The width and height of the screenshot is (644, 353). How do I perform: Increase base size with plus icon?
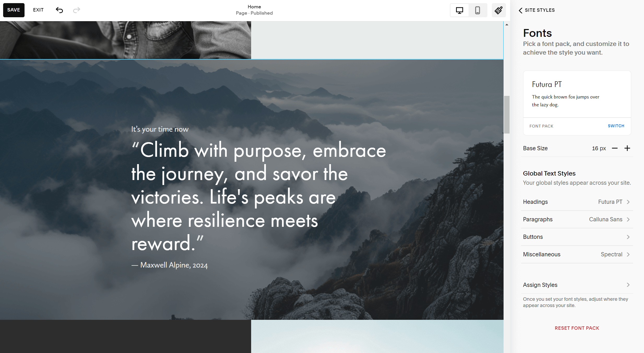[627, 148]
